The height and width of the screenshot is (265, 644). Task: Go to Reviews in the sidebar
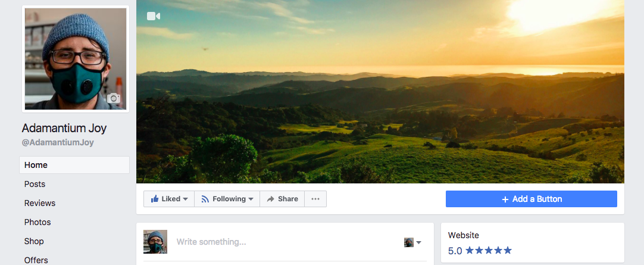pos(40,203)
